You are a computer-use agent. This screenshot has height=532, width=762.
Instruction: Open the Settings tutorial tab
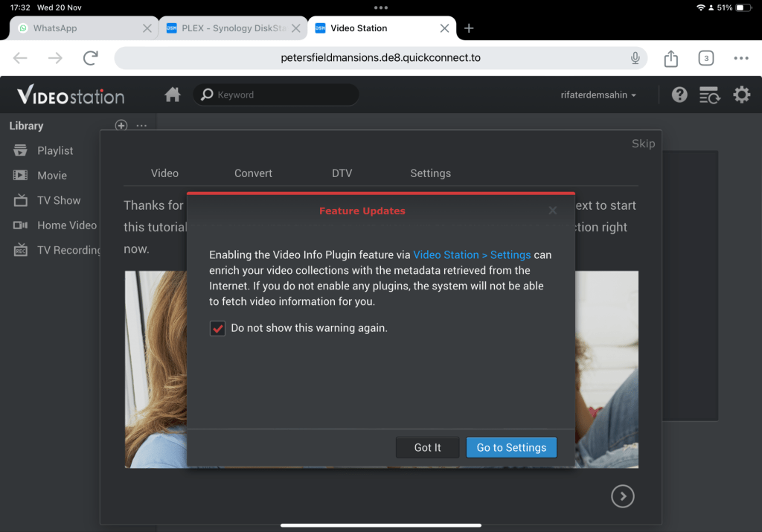[431, 173]
